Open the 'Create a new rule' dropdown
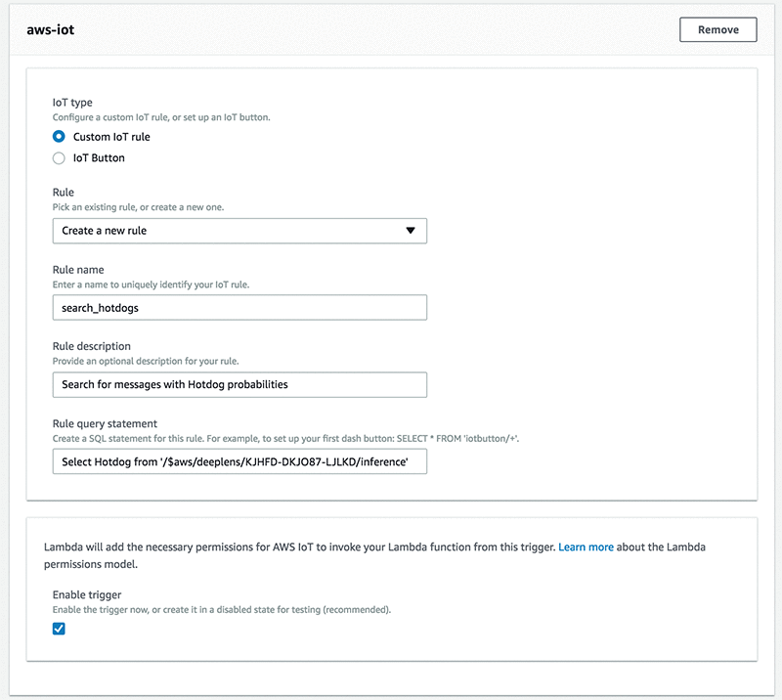 point(239,231)
